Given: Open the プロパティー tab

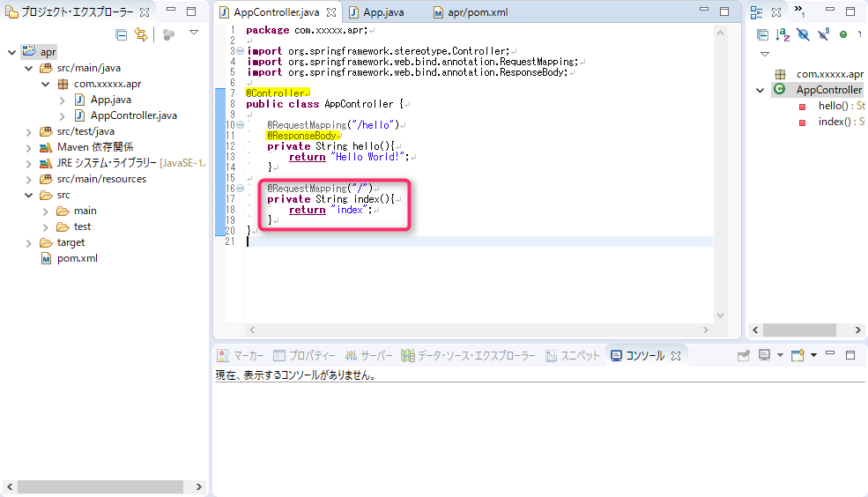Looking at the screenshot, I should coord(305,355).
